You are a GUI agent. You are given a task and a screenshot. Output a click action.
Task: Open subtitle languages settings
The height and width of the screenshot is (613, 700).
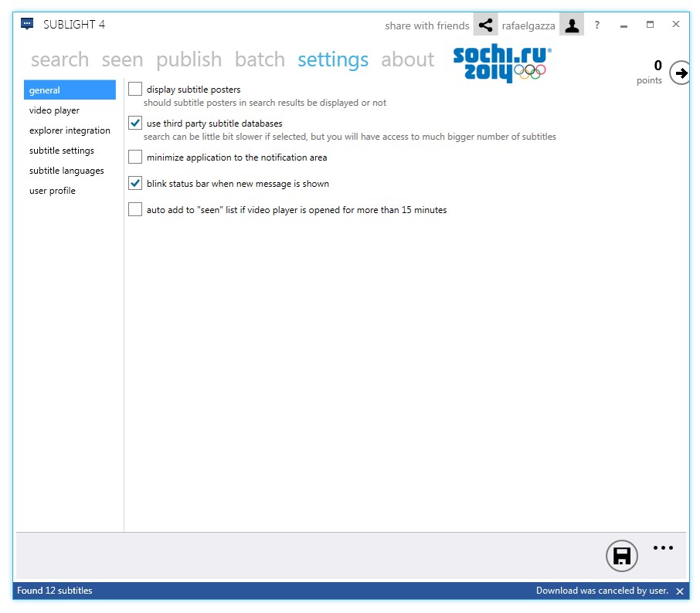pos(65,171)
